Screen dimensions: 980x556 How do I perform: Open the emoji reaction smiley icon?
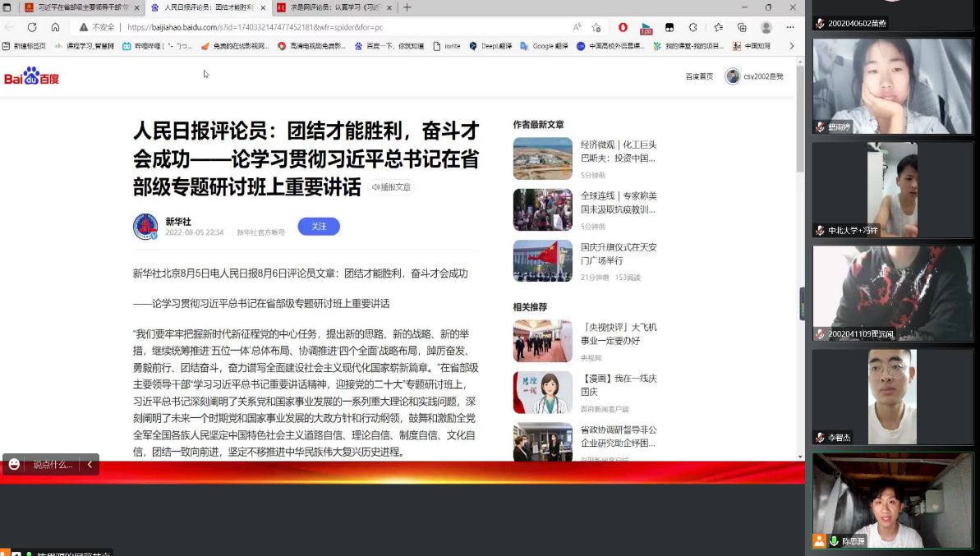pyautogui.click(x=14, y=464)
